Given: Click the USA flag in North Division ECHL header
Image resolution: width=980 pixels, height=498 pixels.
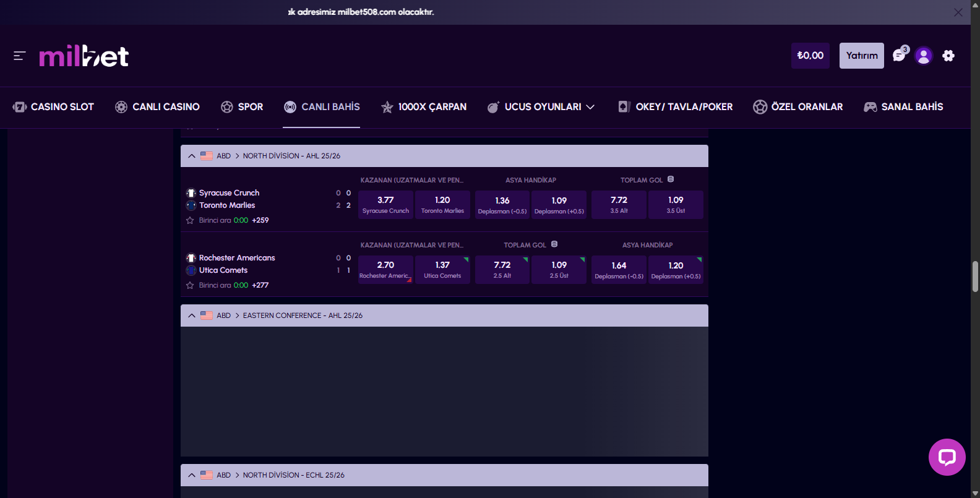Looking at the screenshot, I should 207,475.
